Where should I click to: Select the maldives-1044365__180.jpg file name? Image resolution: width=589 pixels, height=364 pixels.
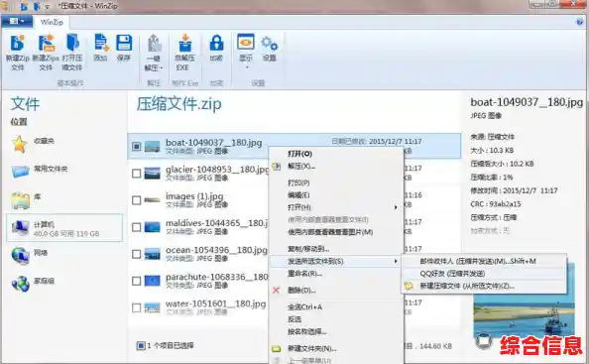pyautogui.click(x=216, y=223)
